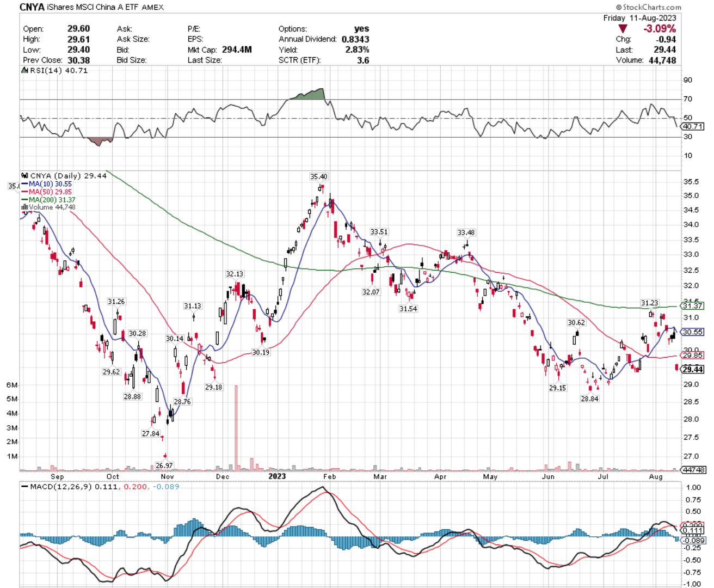Screen dimensions: 714x588
Task: Click the 30.62 price annotation
Action: coord(576,322)
